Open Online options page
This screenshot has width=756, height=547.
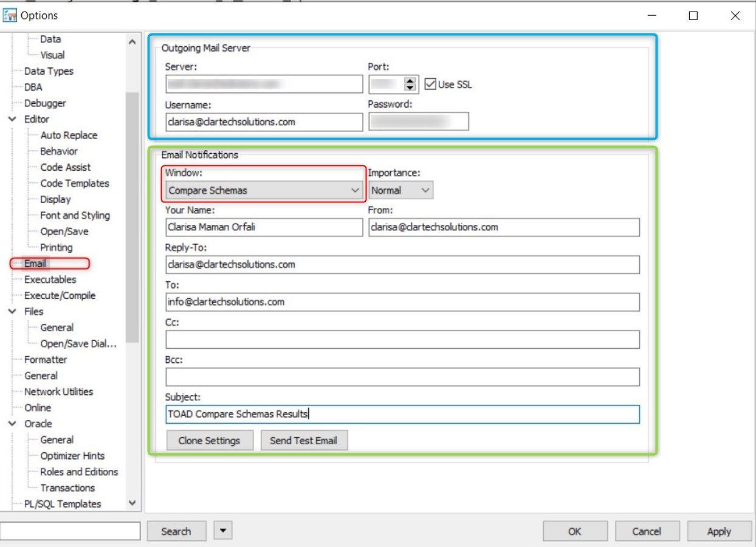coord(37,407)
